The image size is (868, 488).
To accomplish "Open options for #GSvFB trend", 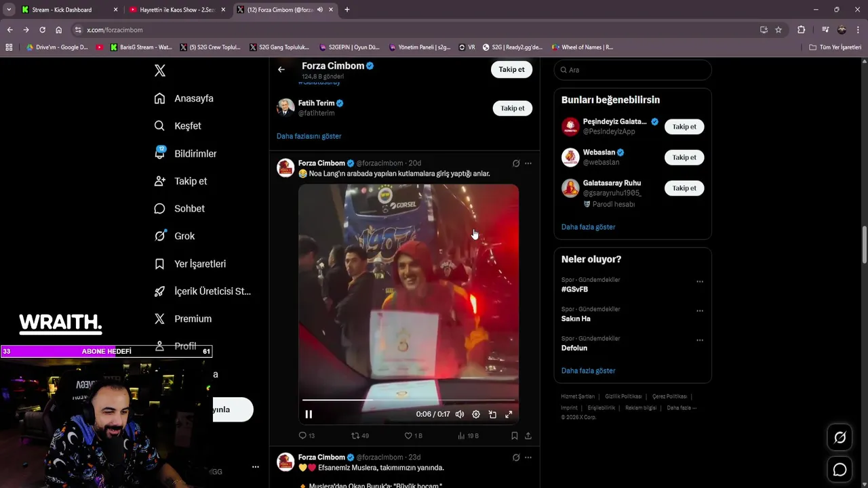I will pyautogui.click(x=700, y=281).
